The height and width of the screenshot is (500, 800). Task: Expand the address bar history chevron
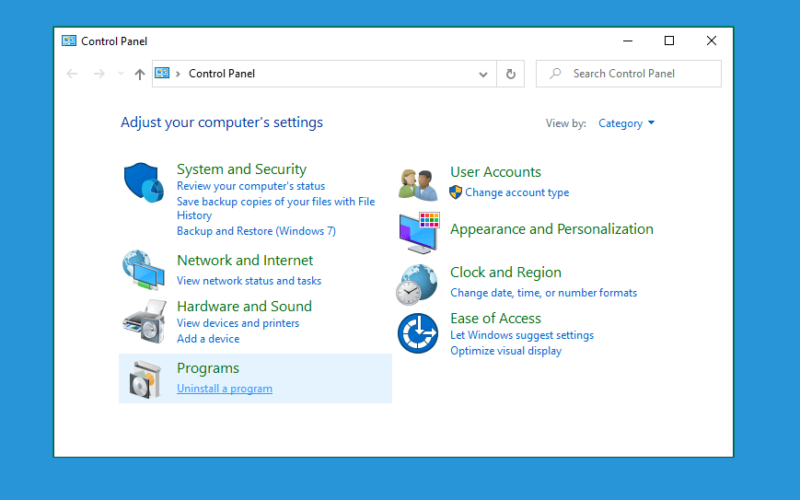click(x=483, y=74)
